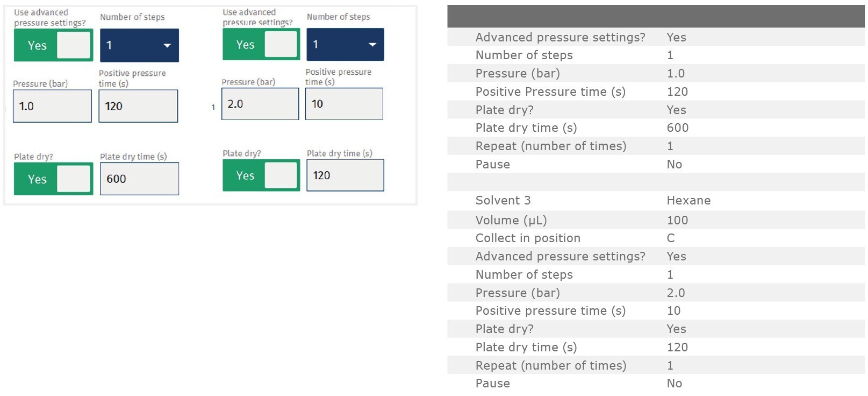Click the Pressure (bar) field showing 1.0
868x396 pixels.
point(52,106)
